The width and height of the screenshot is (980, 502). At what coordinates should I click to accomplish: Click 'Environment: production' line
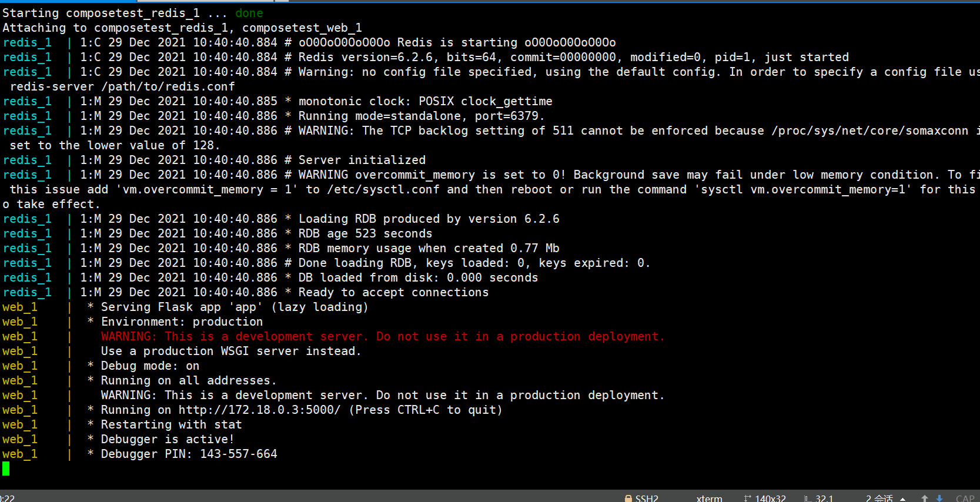tap(182, 322)
